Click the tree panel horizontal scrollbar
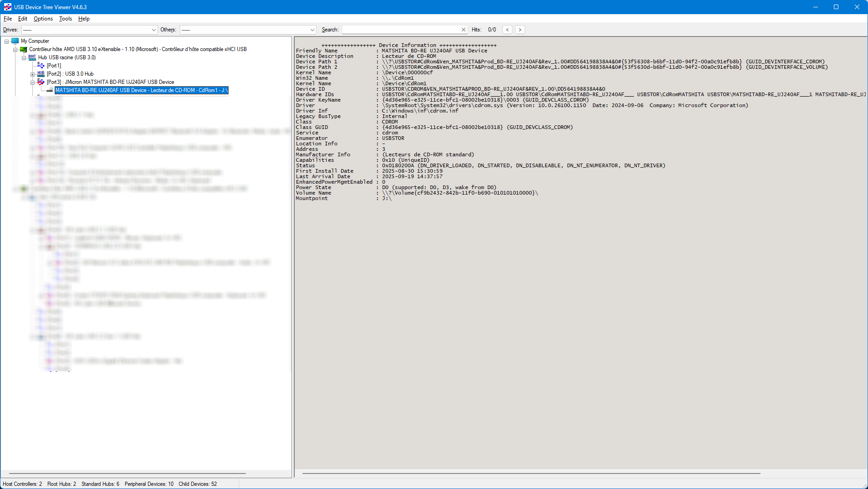Viewport: 868px width, 489px height. [x=128, y=474]
